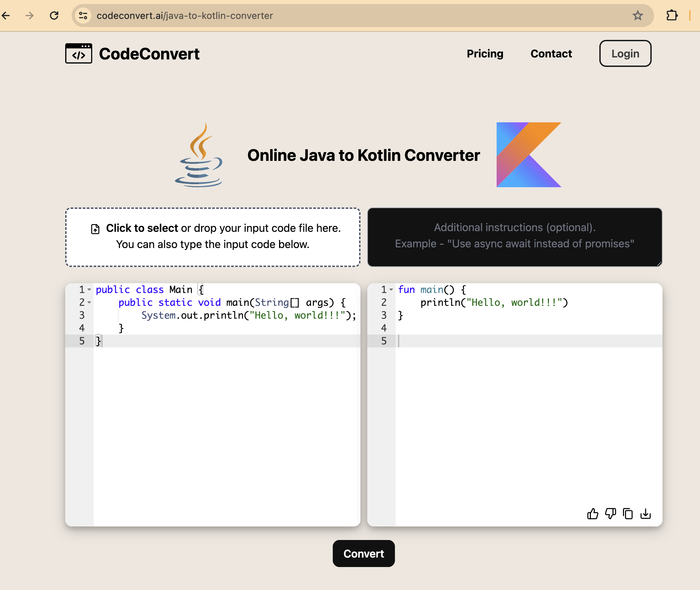Image resolution: width=700 pixels, height=590 pixels.
Task: Click the CodeConvert logo icon
Action: pyautogui.click(x=79, y=54)
